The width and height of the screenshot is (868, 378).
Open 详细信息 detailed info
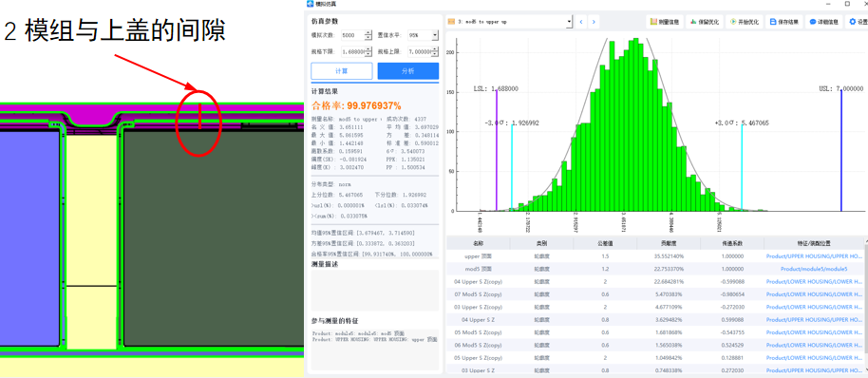[x=823, y=22]
